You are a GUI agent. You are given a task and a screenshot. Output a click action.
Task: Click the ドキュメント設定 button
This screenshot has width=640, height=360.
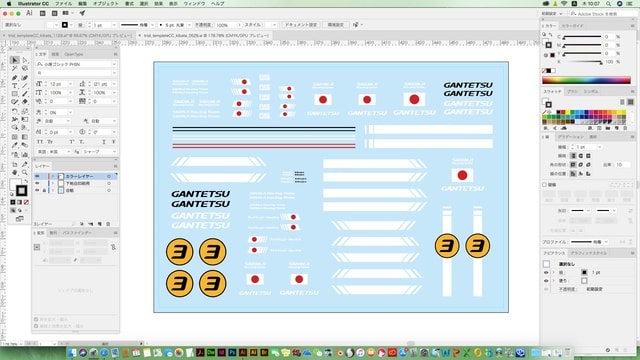[300, 25]
